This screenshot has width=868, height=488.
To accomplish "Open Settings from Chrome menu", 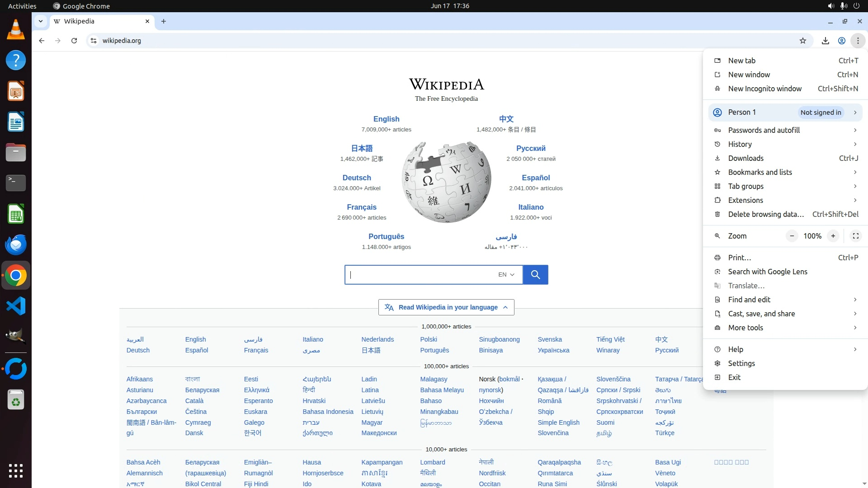I will (741, 363).
